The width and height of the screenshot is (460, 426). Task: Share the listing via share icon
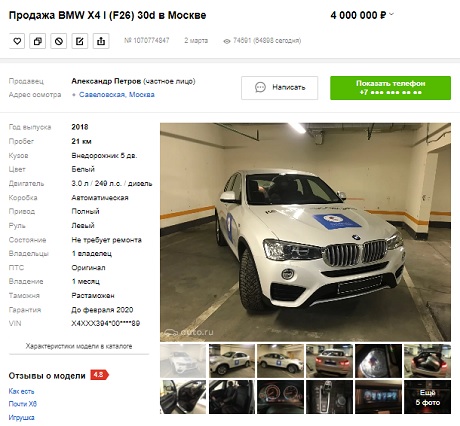101,41
